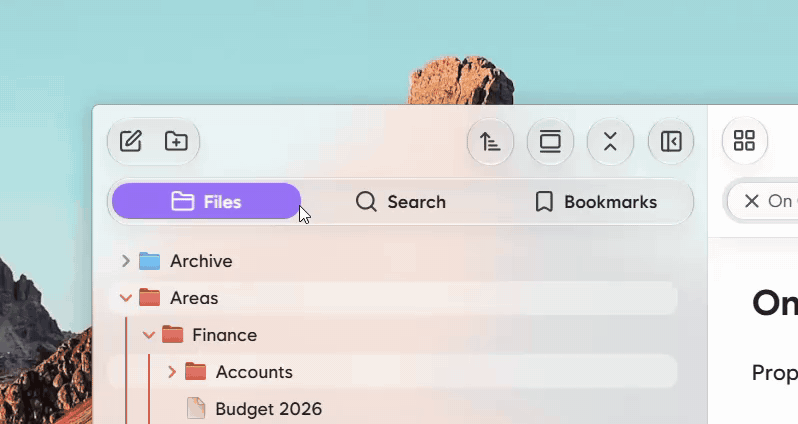798x424 pixels.
Task: Close the open tab with the X icon
Action: [752, 201]
